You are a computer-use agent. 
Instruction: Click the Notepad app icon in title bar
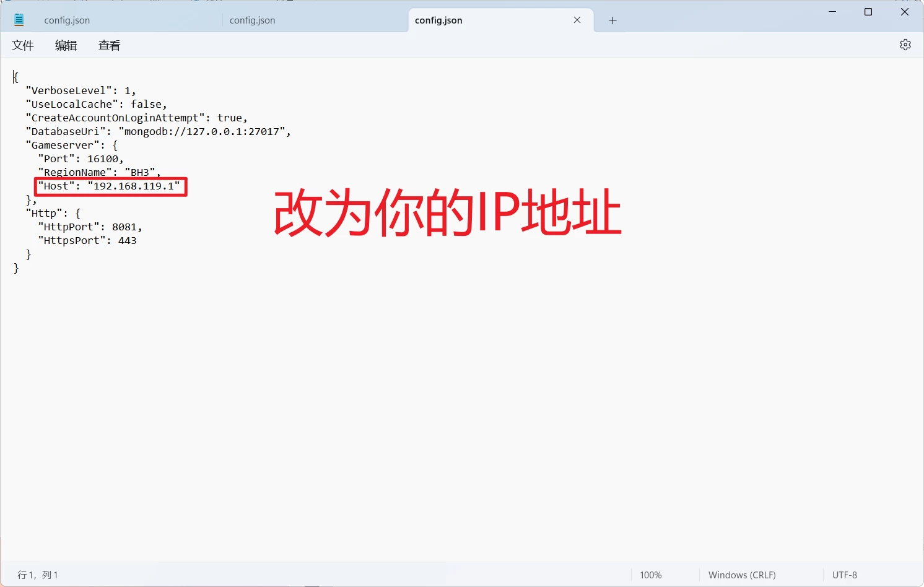point(19,20)
